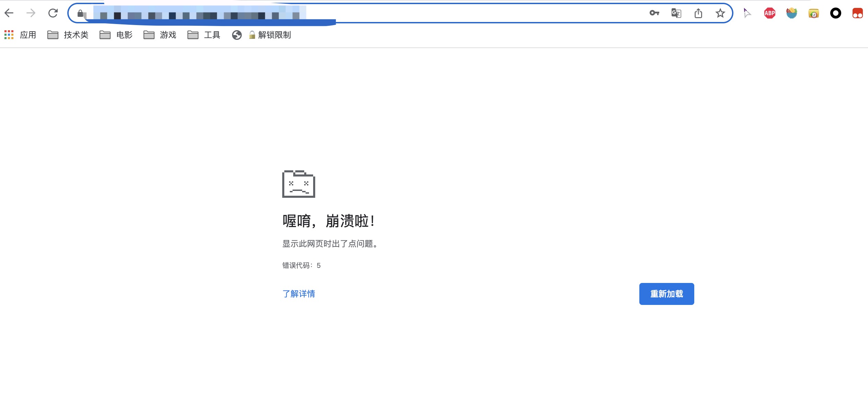The image size is (868, 410).
Task: Click the forward navigation arrow
Action: click(31, 13)
